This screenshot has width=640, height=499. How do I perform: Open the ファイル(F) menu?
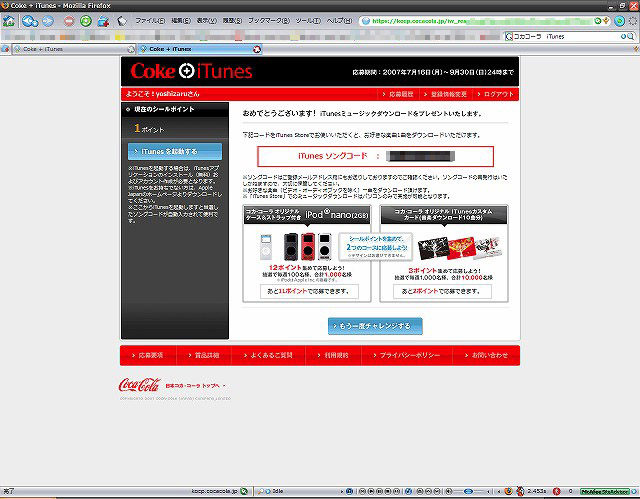click(150, 20)
